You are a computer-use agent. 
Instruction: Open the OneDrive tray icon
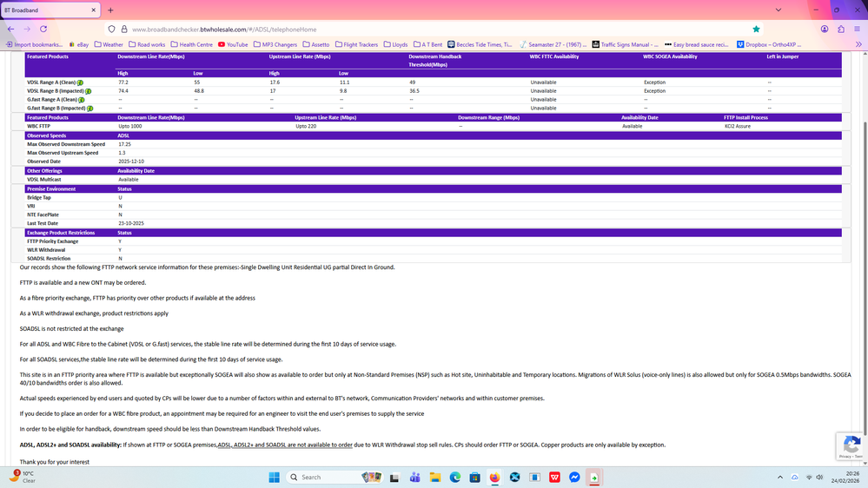[794, 478]
